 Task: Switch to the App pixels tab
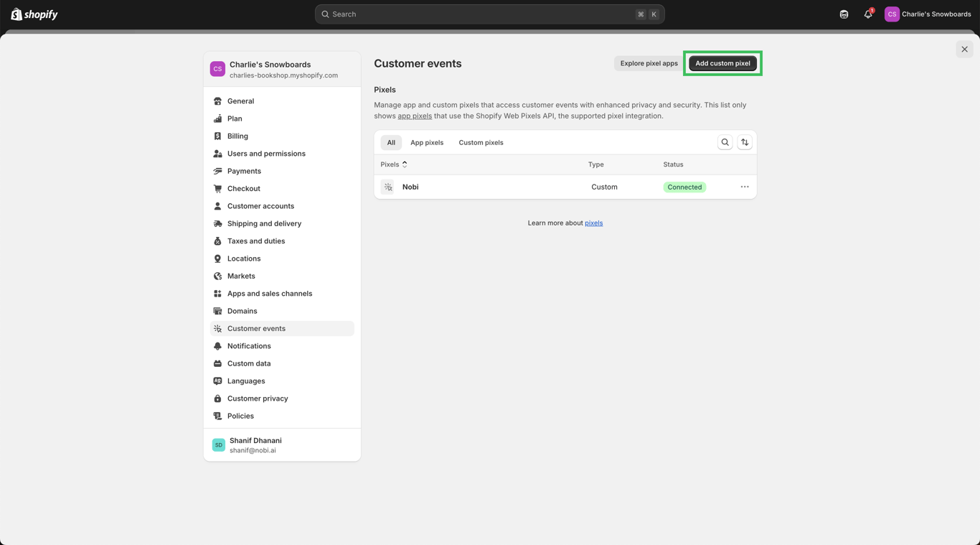tap(427, 142)
